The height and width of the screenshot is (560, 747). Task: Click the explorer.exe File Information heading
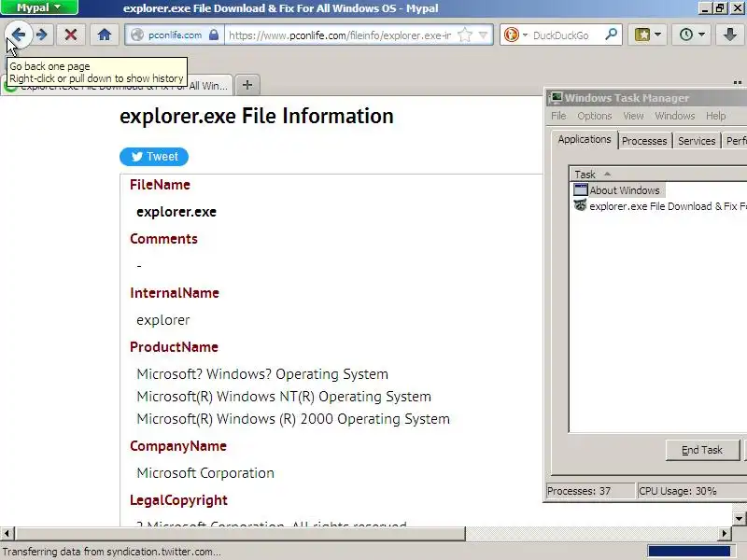(x=256, y=116)
